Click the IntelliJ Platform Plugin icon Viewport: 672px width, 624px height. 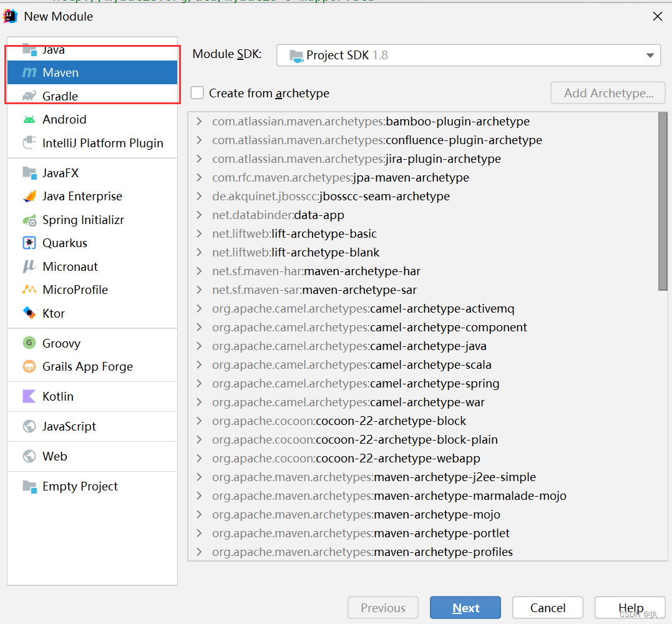coord(29,142)
